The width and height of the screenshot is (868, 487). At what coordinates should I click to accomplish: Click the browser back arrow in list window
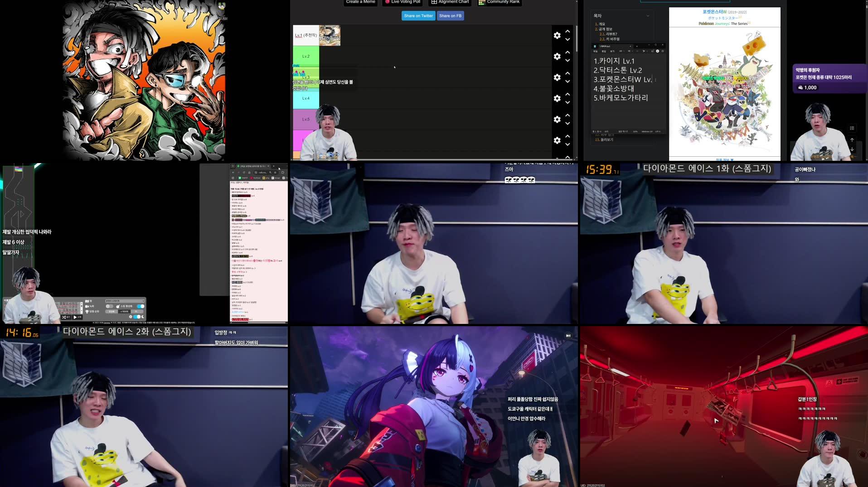click(233, 173)
